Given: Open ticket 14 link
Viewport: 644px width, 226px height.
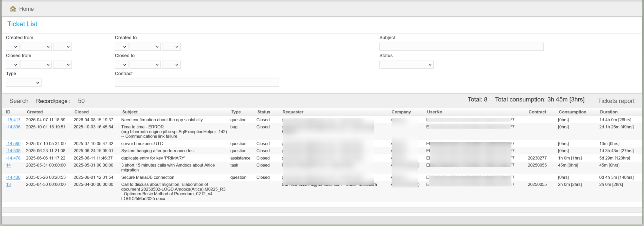Looking at the screenshot, I should point(8,165).
